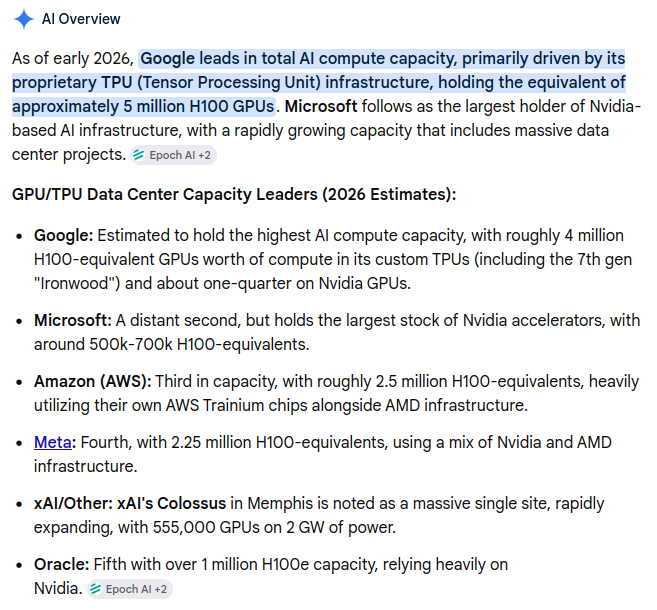The image size is (657, 610).
Task: Click the bold 'Oracle:' bullet label
Action: 62,564
